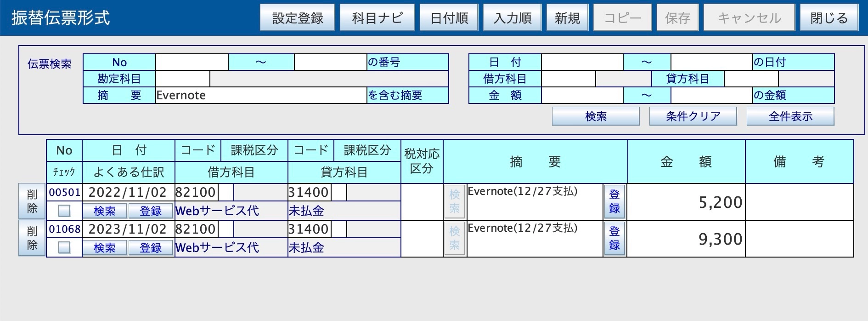The image size is (868, 321).
Task: Click 条件クリア to reset search conditions
Action: click(693, 116)
